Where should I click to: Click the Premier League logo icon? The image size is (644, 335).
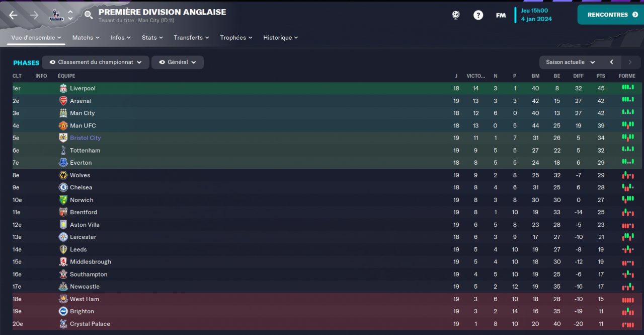tap(56, 15)
